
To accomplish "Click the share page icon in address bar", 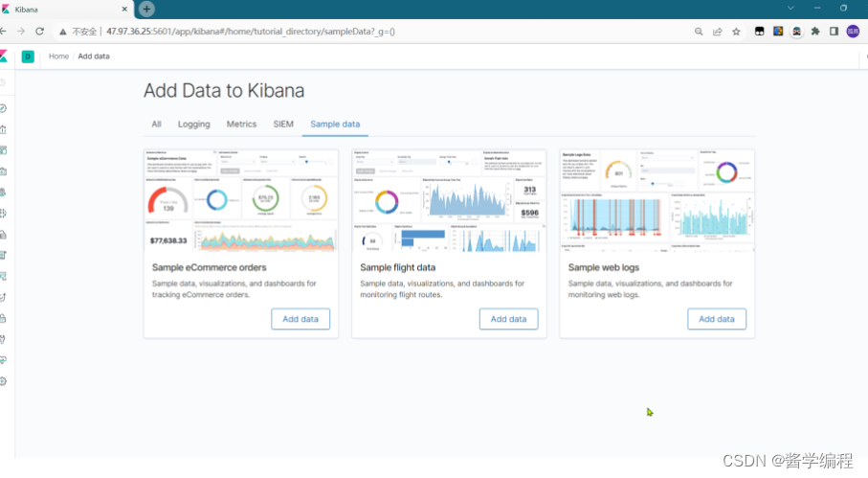I will [718, 32].
